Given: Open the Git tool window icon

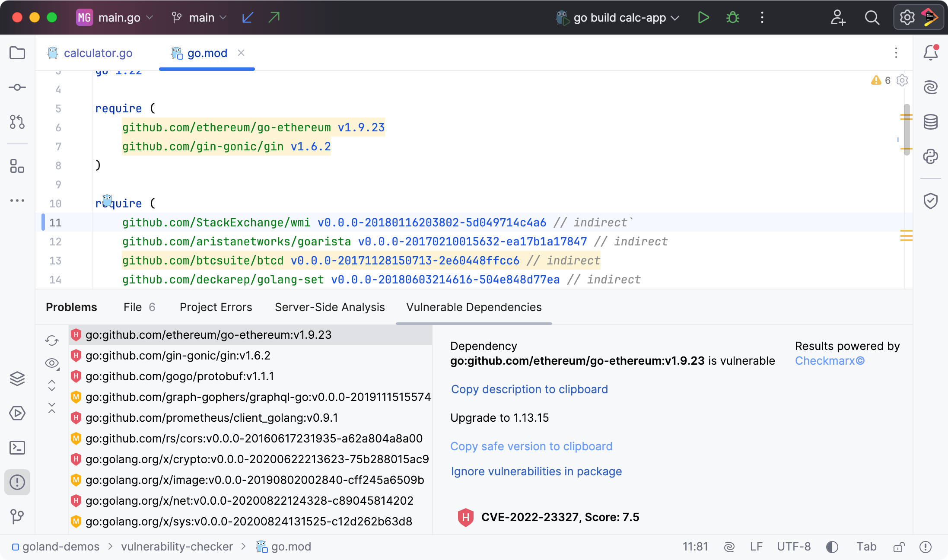Looking at the screenshot, I should (x=17, y=516).
